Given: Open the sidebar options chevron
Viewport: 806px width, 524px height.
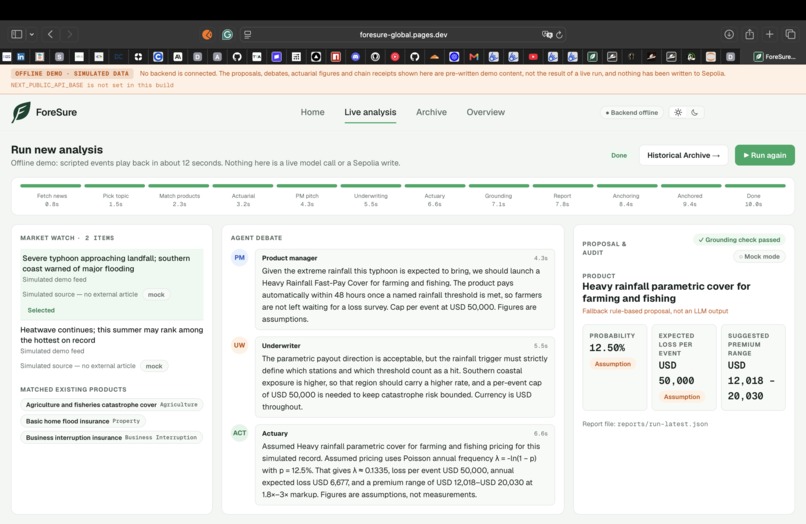Looking at the screenshot, I should tap(32, 34).
